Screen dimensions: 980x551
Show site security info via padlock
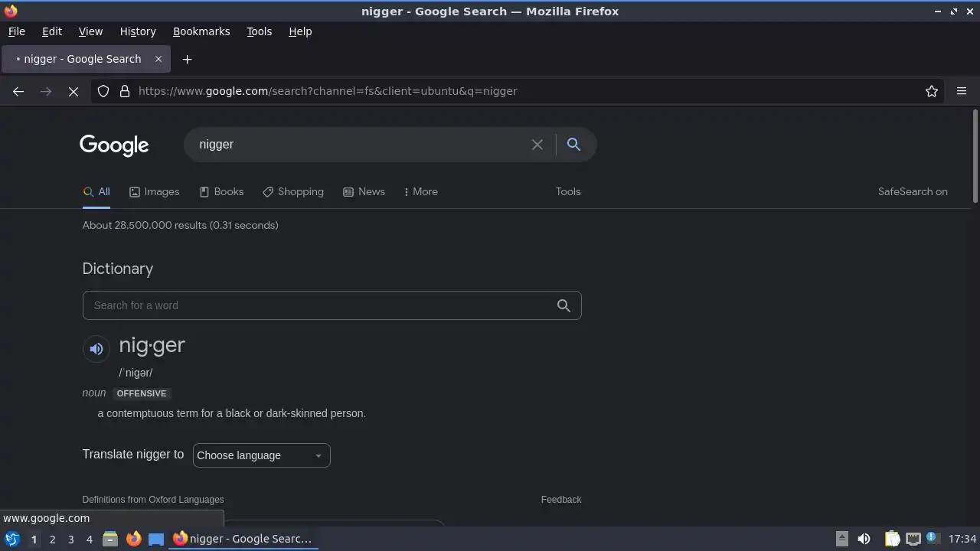tap(125, 91)
